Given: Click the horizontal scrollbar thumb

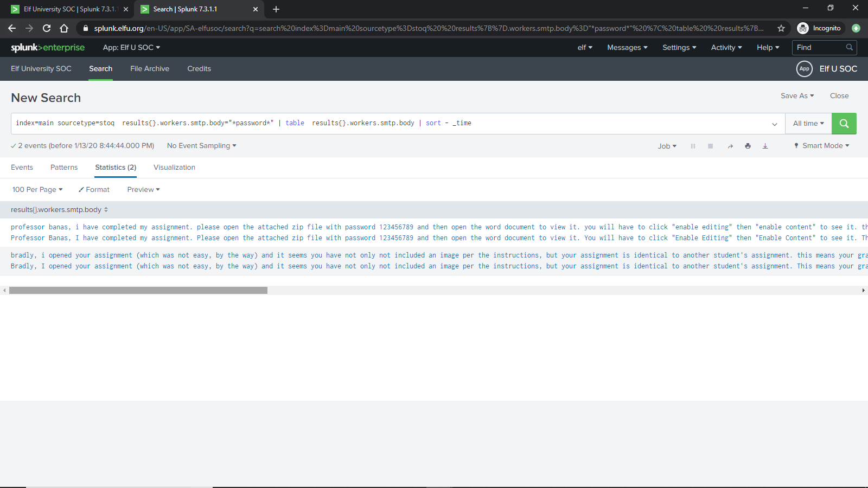Looking at the screenshot, I should coord(138,291).
